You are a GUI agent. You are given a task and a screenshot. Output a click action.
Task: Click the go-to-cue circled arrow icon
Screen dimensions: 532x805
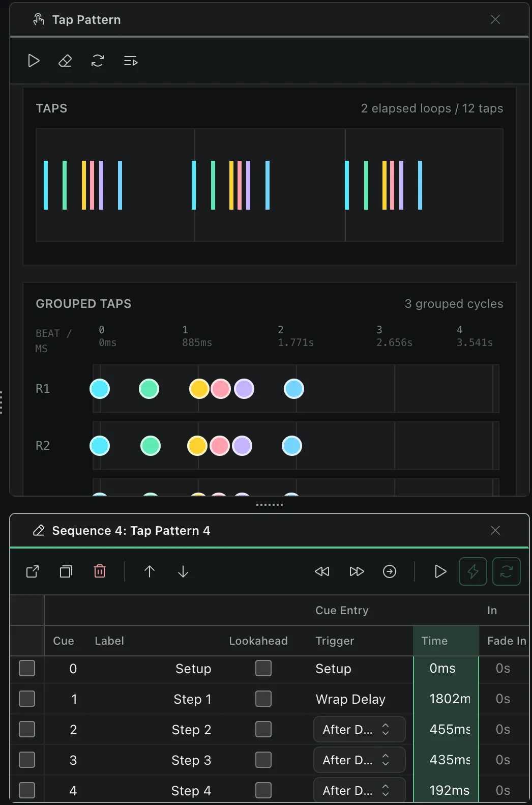(390, 571)
